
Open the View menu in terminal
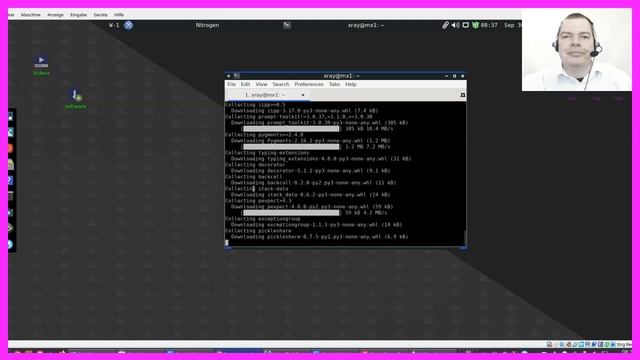point(261,84)
